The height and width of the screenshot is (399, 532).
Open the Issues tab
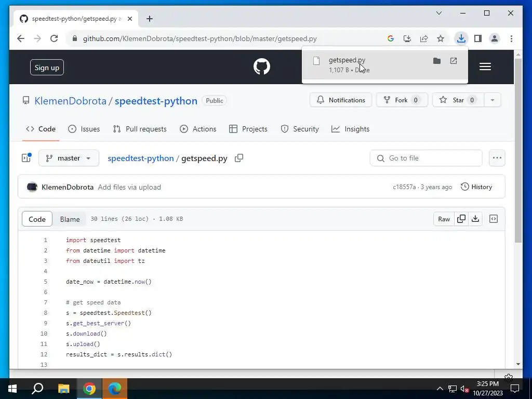[x=84, y=129]
